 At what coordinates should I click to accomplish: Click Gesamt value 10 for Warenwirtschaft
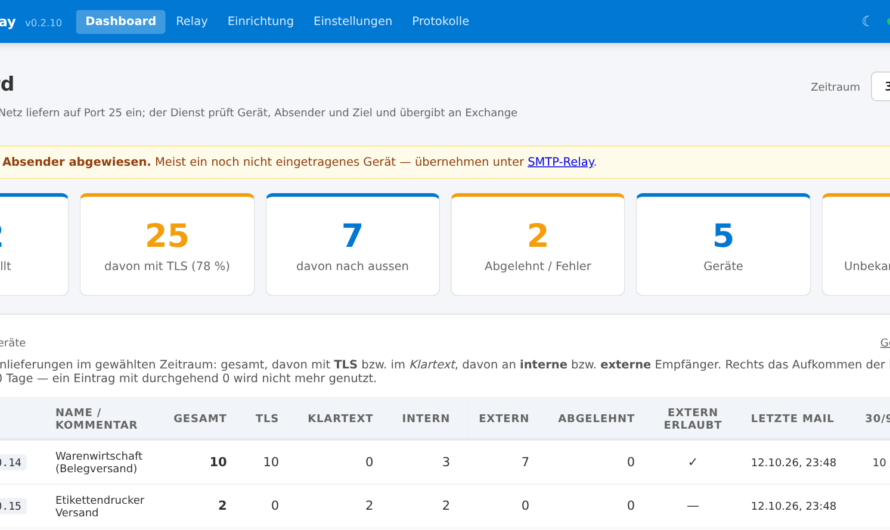coord(218,462)
